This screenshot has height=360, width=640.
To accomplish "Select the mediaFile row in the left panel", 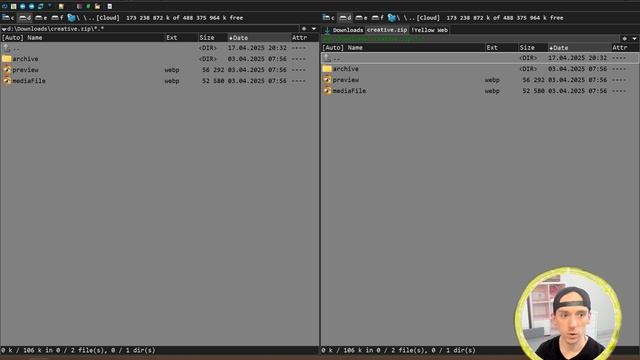I will (x=159, y=81).
